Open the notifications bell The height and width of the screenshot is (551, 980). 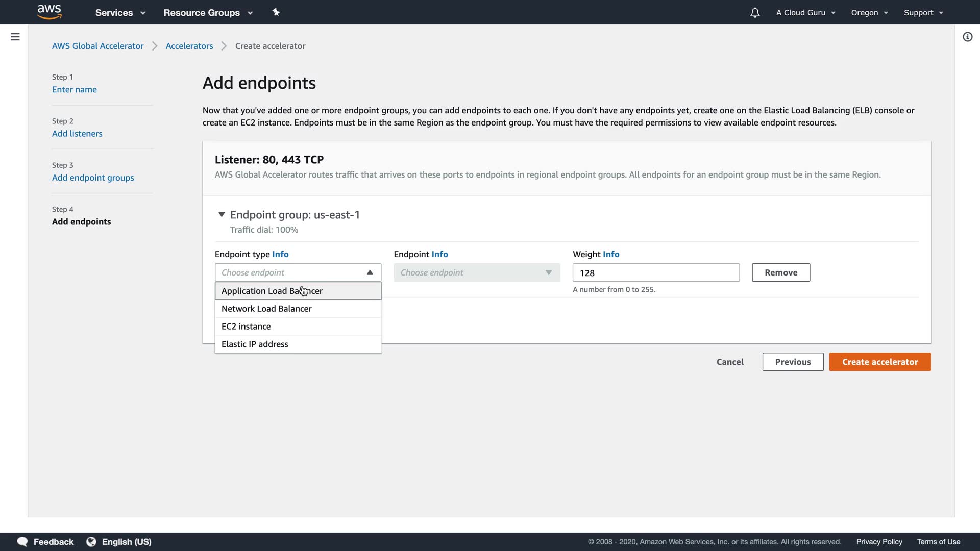pos(755,13)
